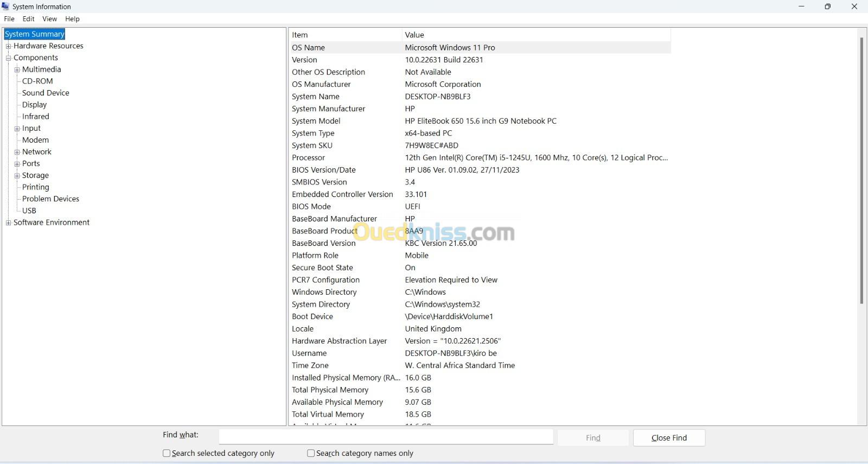Select the Processor row
Image resolution: width=868 pixels, height=464 pixels.
pyautogui.click(x=480, y=158)
